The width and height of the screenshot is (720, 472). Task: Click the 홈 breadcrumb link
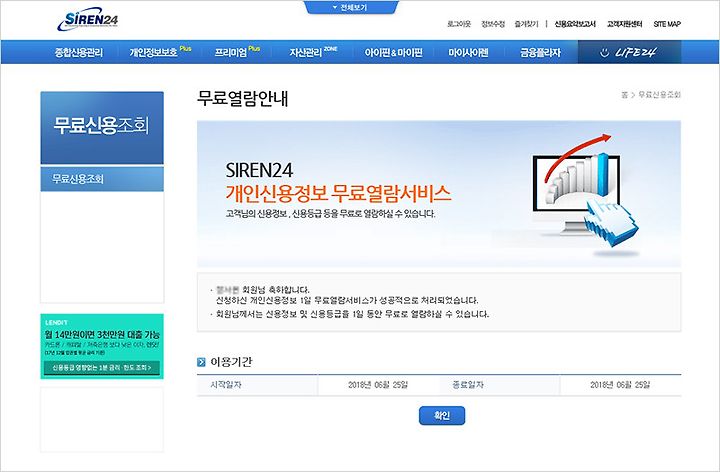pyautogui.click(x=624, y=95)
